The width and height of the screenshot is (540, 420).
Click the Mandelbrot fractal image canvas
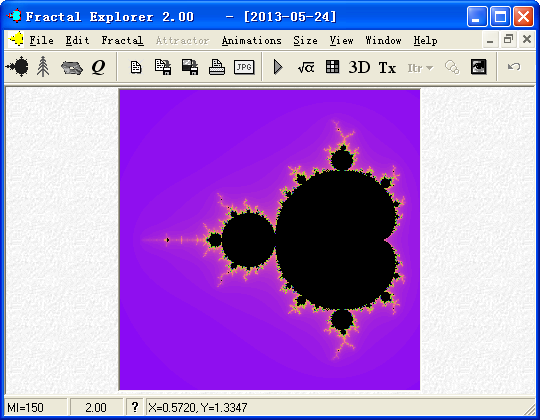(x=270, y=240)
